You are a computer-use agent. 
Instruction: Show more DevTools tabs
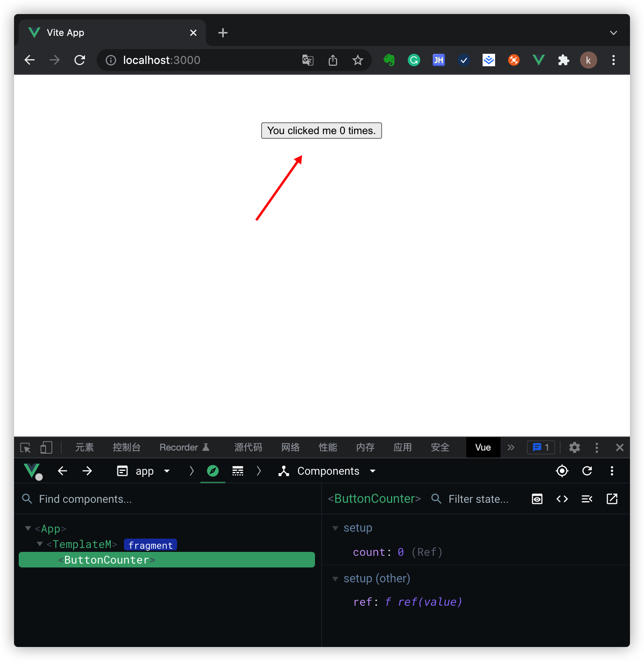click(511, 447)
